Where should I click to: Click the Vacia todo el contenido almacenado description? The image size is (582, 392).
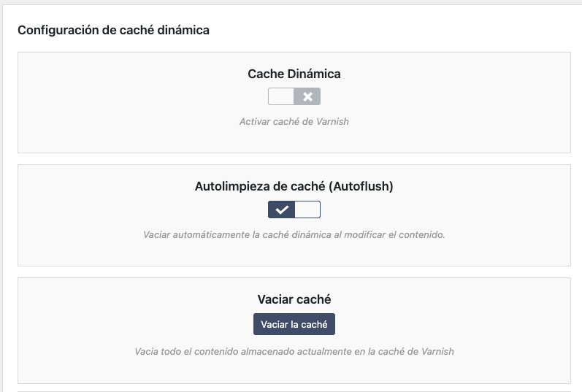tap(294, 352)
